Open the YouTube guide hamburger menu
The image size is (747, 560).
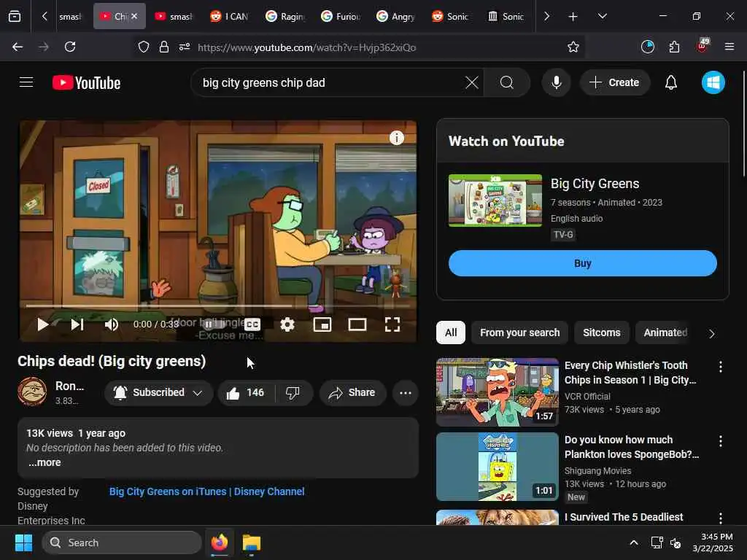tap(26, 82)
